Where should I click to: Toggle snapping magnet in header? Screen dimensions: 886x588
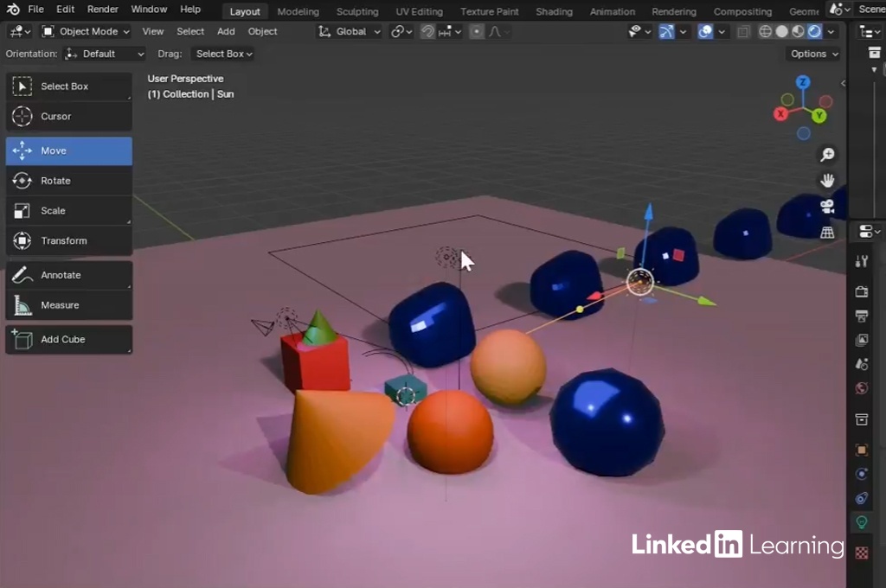427,31
